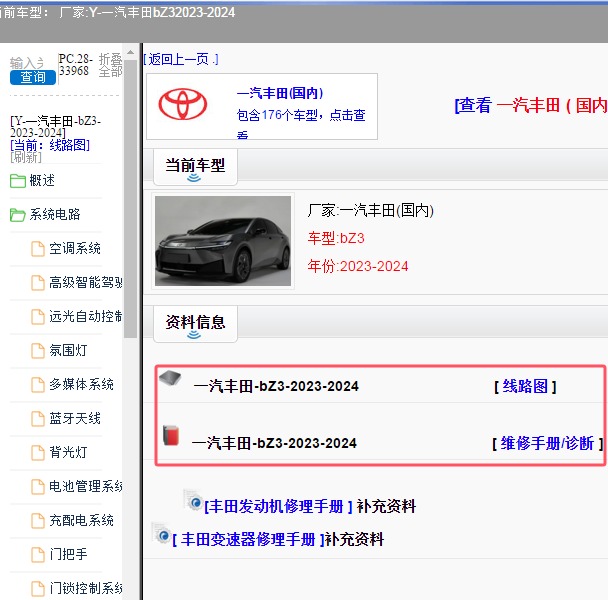The image size is (608, 600).
Task: Click the 返回上一页 link
Action: (x=181, y=59)
